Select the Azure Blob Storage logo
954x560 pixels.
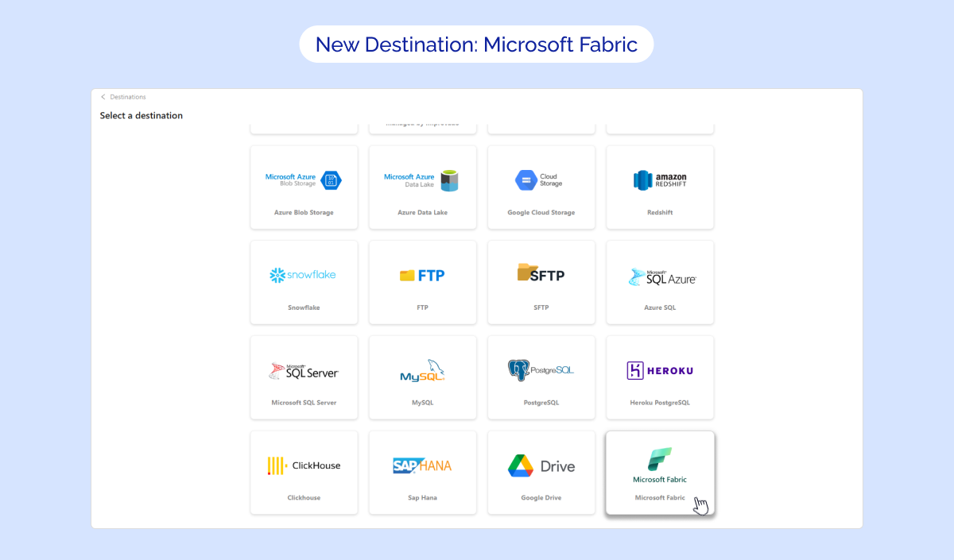click(x=303, y=180)
